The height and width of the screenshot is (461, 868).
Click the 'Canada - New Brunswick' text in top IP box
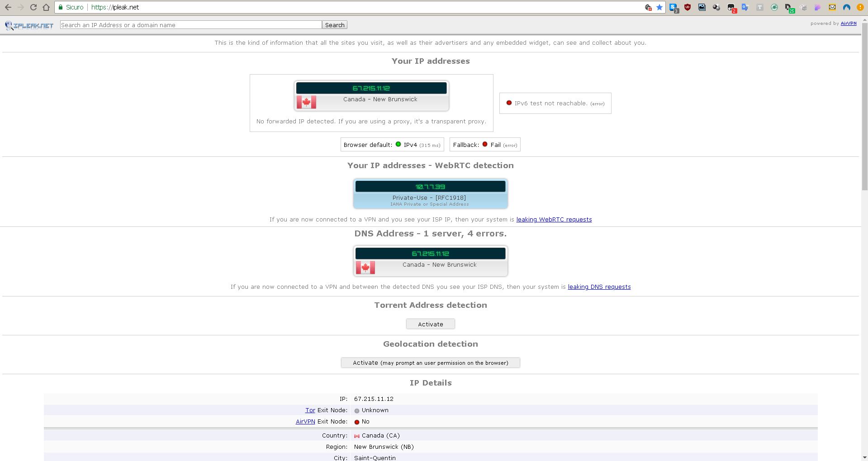tap(380, 99)
